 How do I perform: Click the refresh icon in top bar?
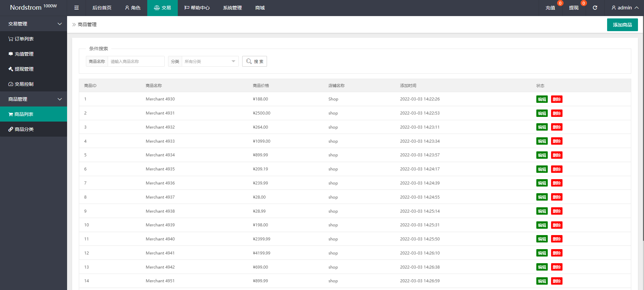[595, 8]
